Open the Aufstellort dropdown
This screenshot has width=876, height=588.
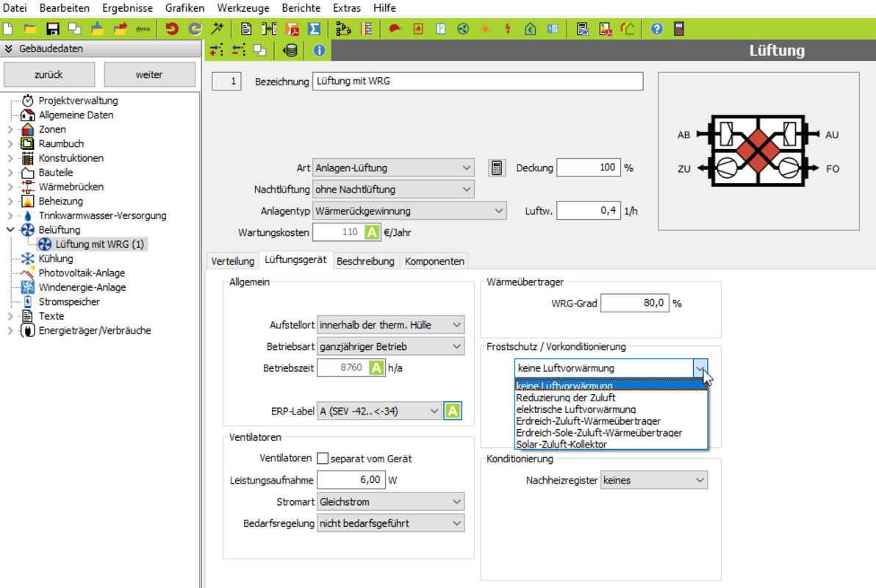click(x=390, y=325)
